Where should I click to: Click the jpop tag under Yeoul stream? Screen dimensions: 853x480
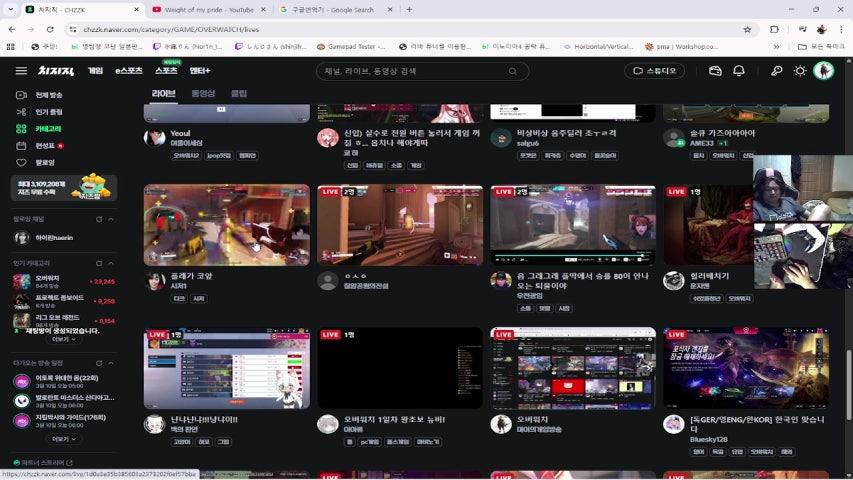click(219, 156)
